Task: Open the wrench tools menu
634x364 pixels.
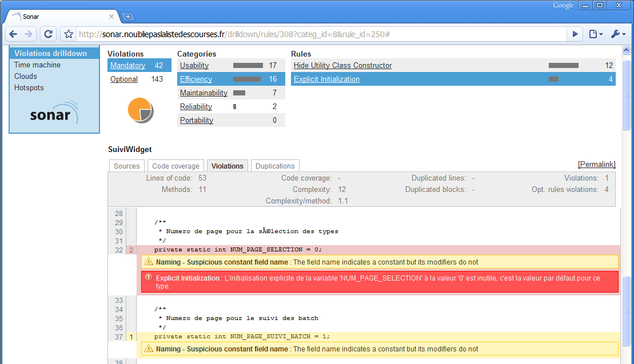Action: (x=618, y=34)
